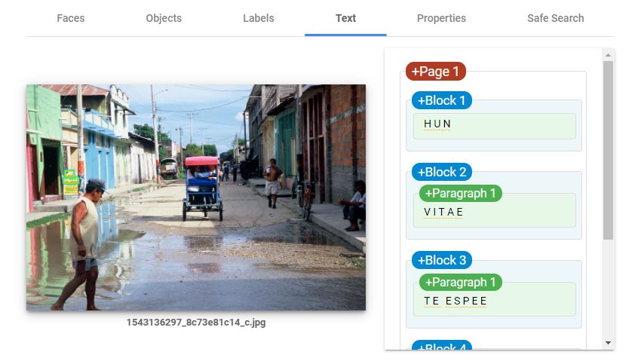The width and height of the screenshot is (635, 364).
Task: Select the detected word ESPEE
Action: coord(466,301)
